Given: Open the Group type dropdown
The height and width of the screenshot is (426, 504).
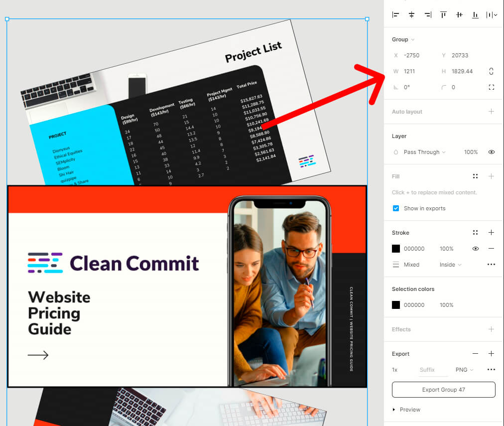Looking at the screenshot, I should click(x=403, y=39).
